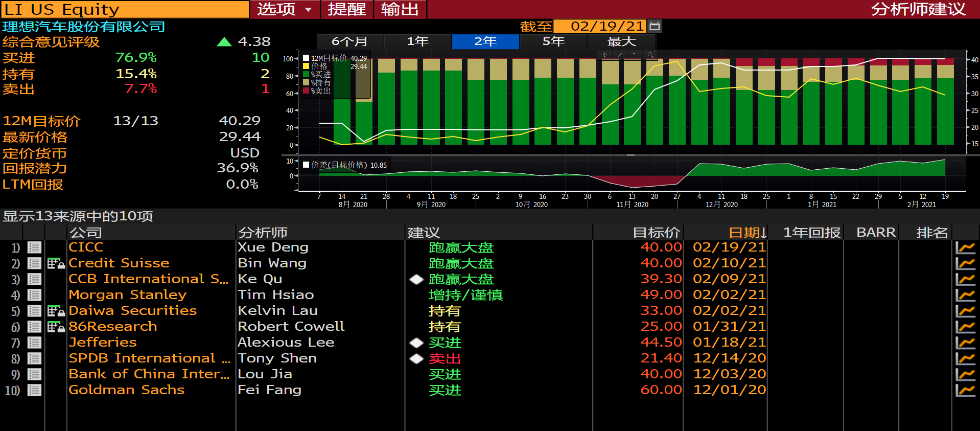Click the locked grid icon beside Daiwa Securities
Screen dimensions: 980x431
56,311
